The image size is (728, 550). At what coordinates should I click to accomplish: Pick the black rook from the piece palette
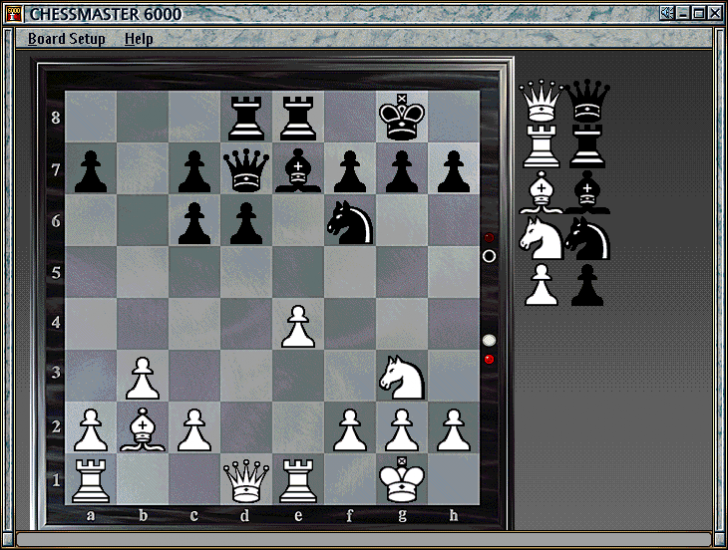point(587,146)
